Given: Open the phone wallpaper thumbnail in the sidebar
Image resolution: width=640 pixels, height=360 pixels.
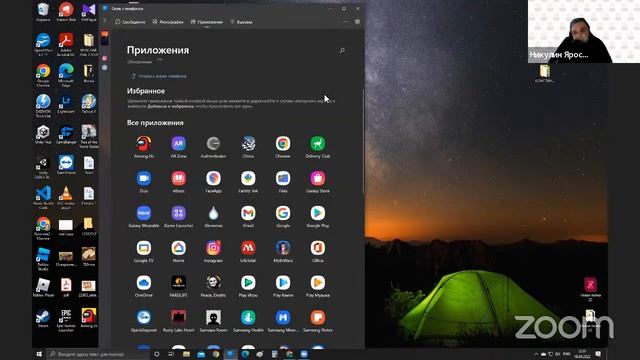Looking at the screenshot, I should (104, 39).
